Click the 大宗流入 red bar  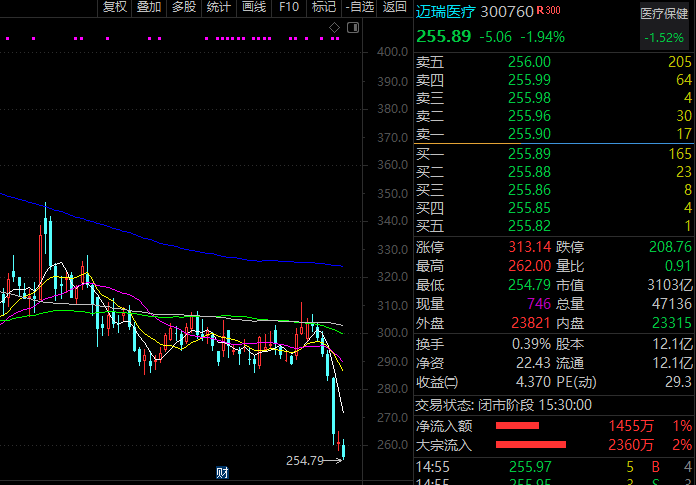[531, 444]
